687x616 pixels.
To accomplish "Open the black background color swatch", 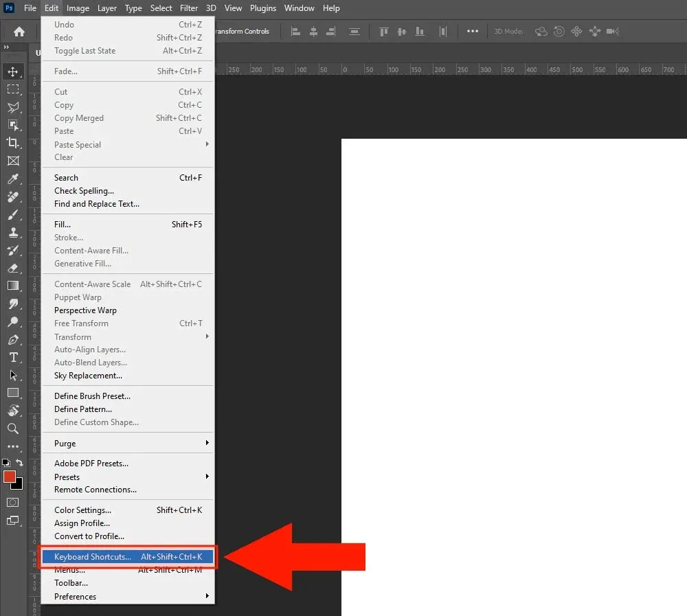I will click(x=18, y=485).
